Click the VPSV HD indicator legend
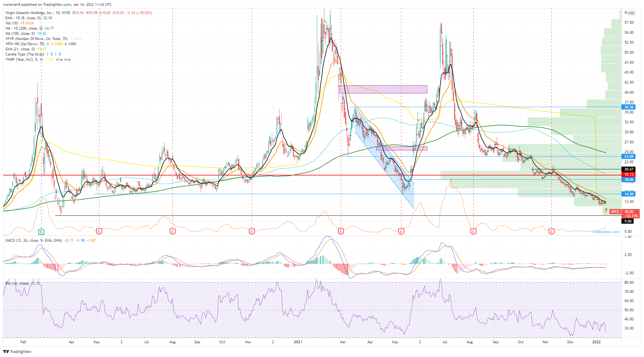644x357 pixels. coord(41,44)
